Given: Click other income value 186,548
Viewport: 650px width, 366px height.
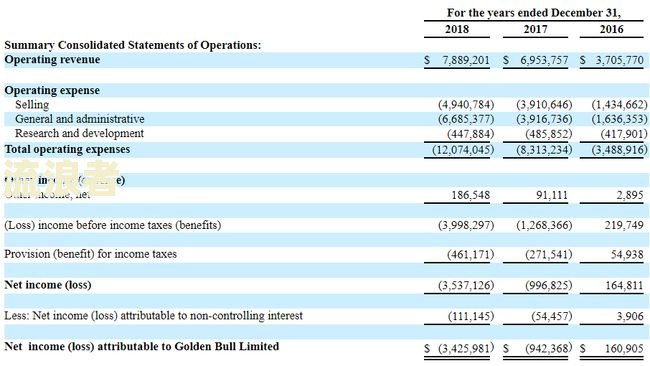Looking at the screenshot, I should [x=471, y=195].
